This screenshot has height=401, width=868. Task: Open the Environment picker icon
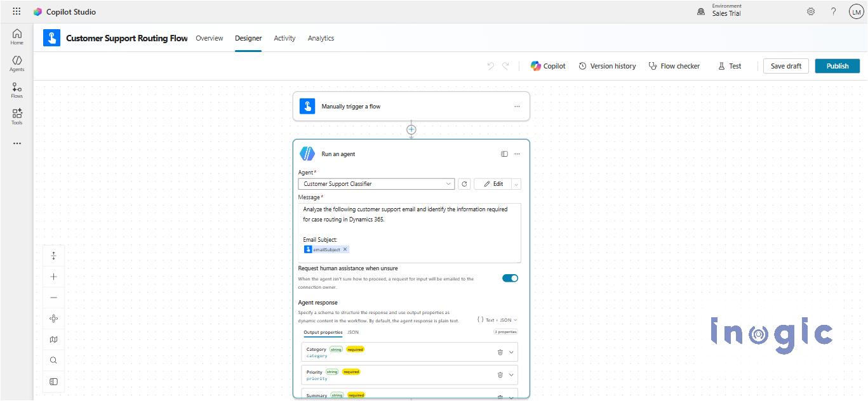click(x=701, y=11)
